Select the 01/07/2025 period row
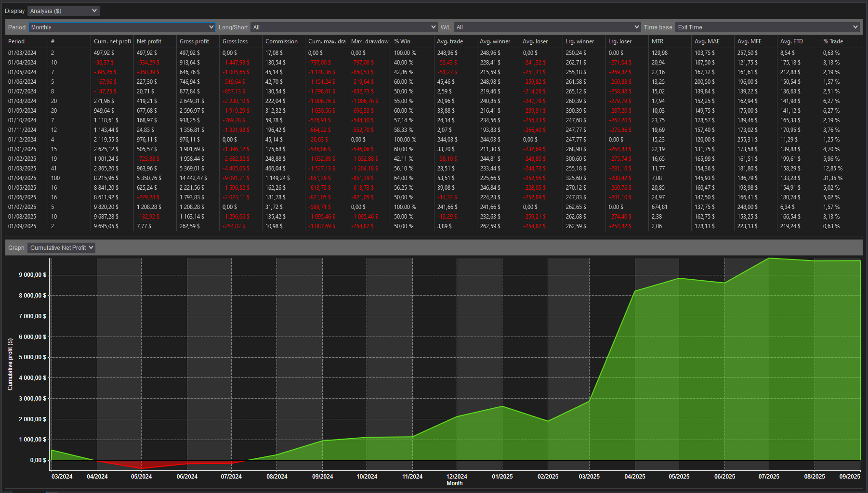 coord(434,207)
